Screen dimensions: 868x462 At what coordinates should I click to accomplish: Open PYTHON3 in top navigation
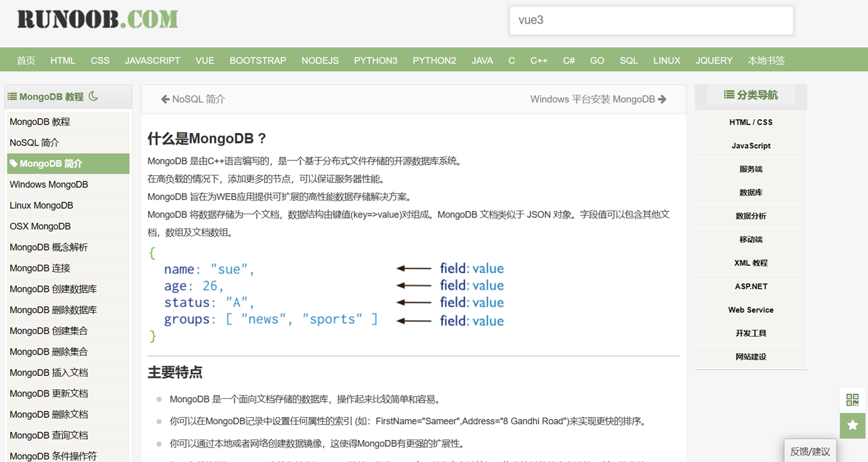point(376,61)
